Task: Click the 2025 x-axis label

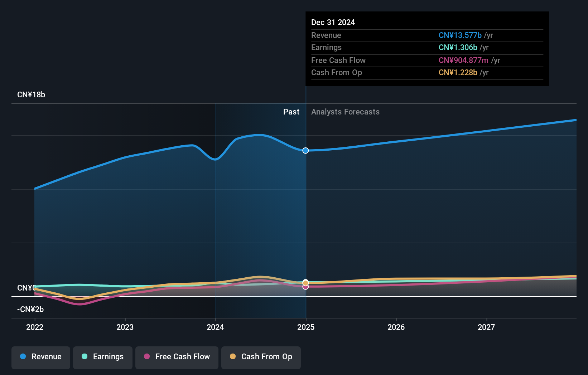Action: pos(306,327)
